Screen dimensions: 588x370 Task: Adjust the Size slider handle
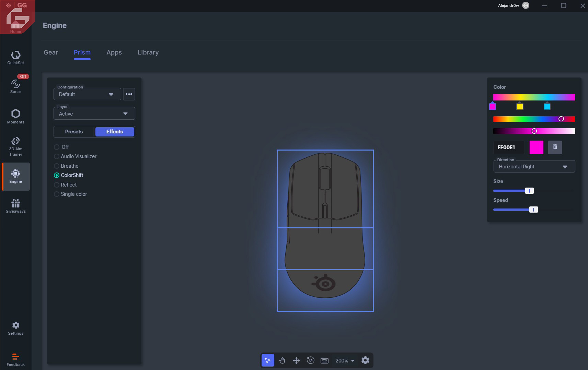click(x=529, y=191)
